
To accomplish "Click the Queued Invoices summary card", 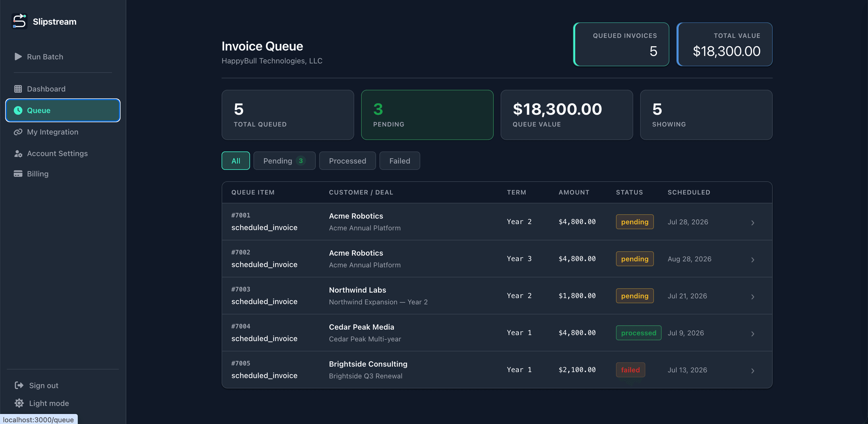I will pos(621,44).
